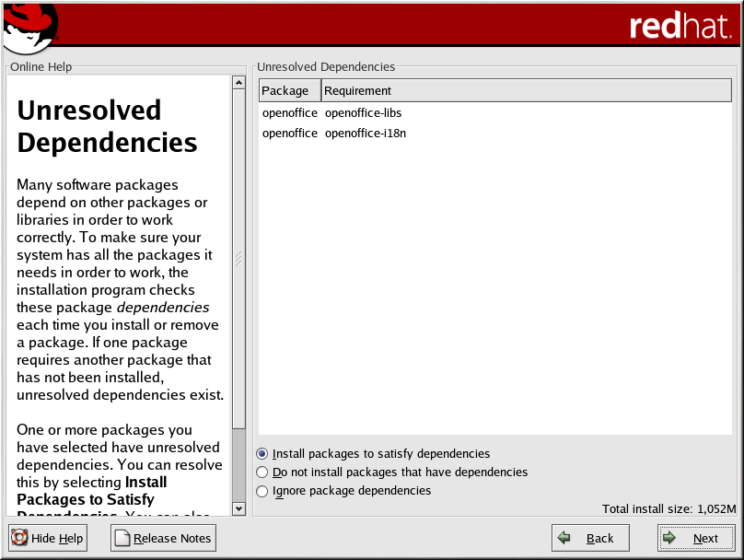
Task: Select the openoffice-libs dependency row
Action: tap(363, 113)
